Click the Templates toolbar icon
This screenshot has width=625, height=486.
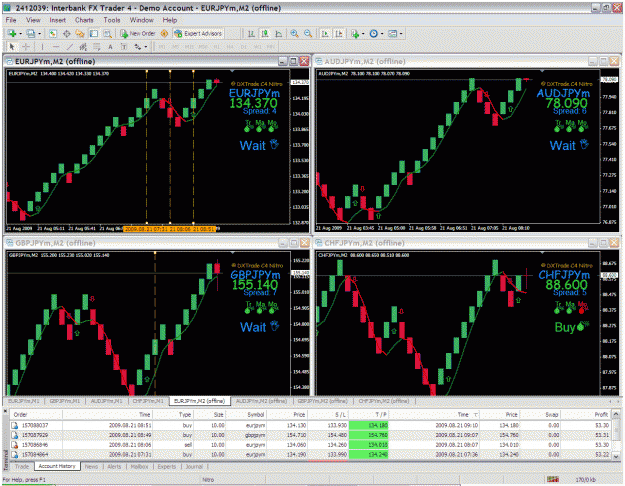[x=393, y=33]
